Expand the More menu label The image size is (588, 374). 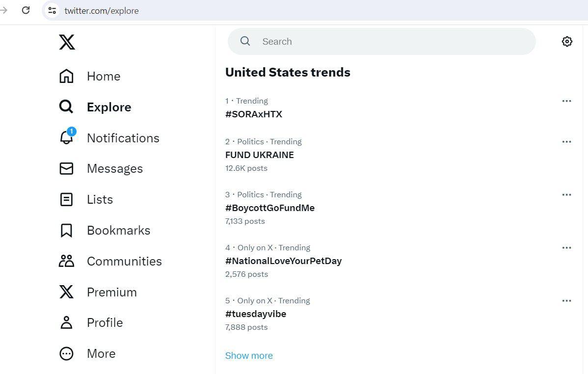coord(101,353)
